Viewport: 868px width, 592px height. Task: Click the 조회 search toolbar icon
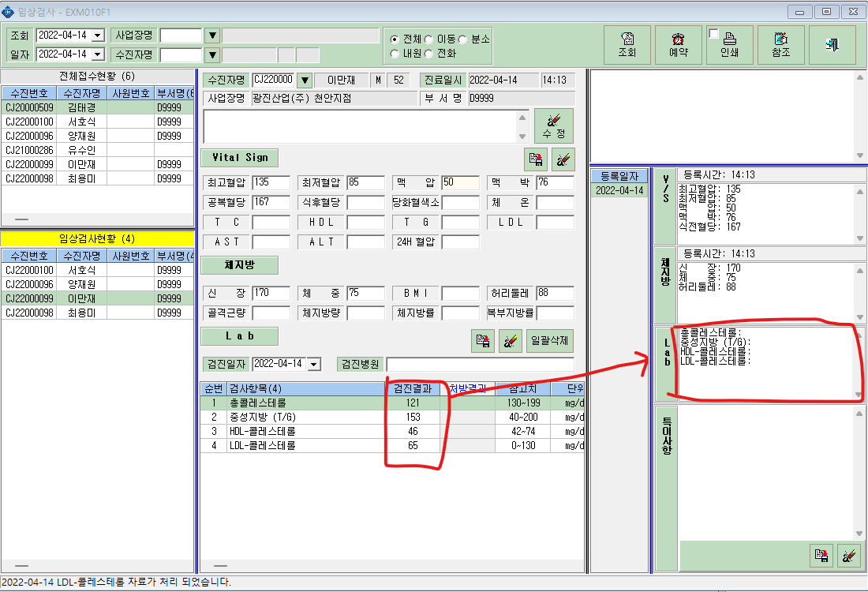[627, 45]
